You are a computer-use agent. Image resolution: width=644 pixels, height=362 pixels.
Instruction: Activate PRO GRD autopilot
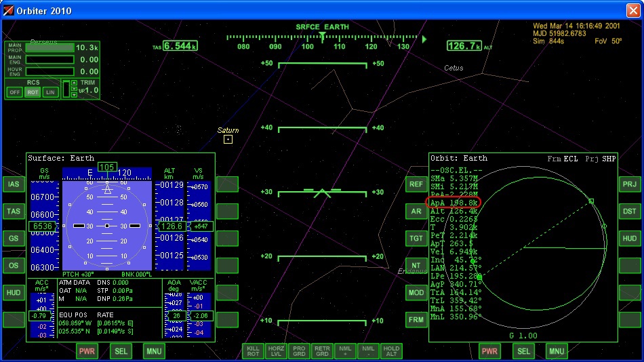(299, 351)
